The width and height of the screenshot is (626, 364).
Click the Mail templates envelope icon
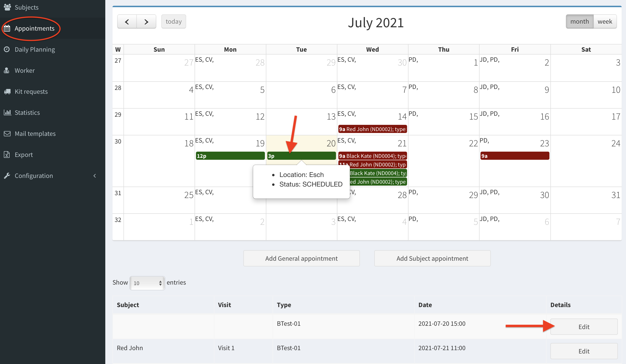(x=7, y=134)
